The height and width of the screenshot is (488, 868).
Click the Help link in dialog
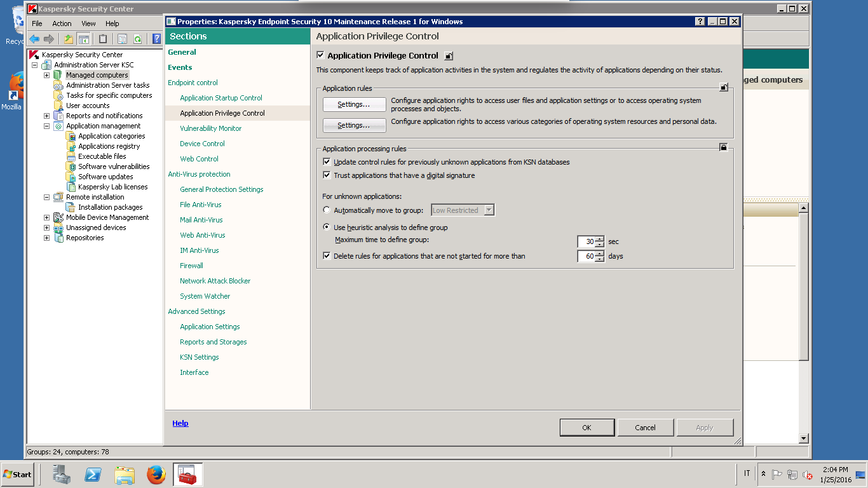(x=180, y=423)
